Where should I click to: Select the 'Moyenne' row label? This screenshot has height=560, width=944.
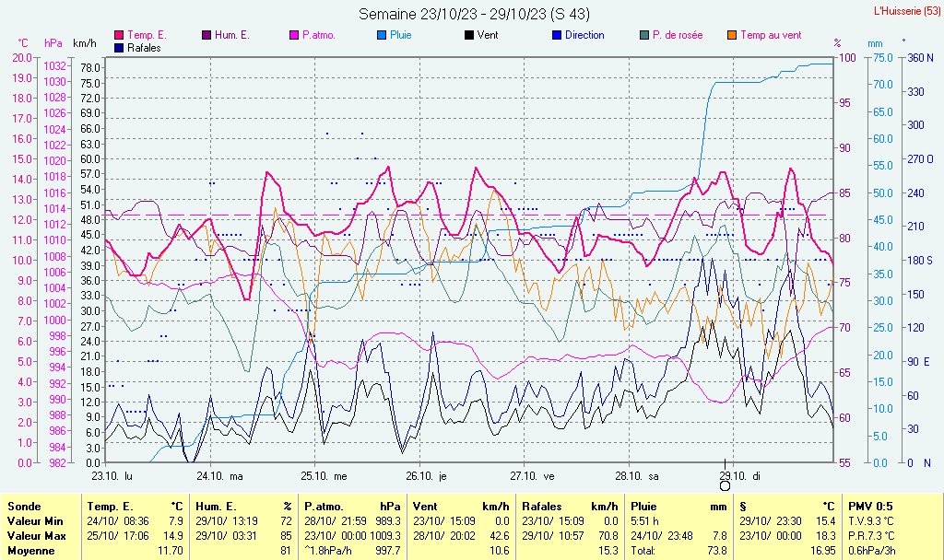tap(30, 551)
